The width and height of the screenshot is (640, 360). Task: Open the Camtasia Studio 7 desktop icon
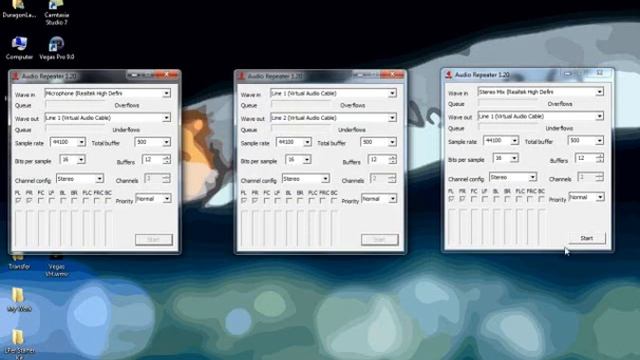click(x=56, y=12)
